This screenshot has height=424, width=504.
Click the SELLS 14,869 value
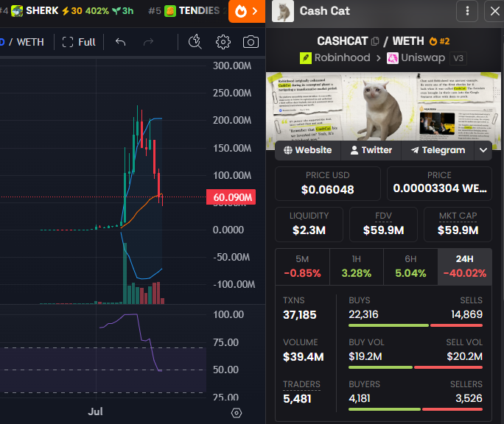pos(466,314)
